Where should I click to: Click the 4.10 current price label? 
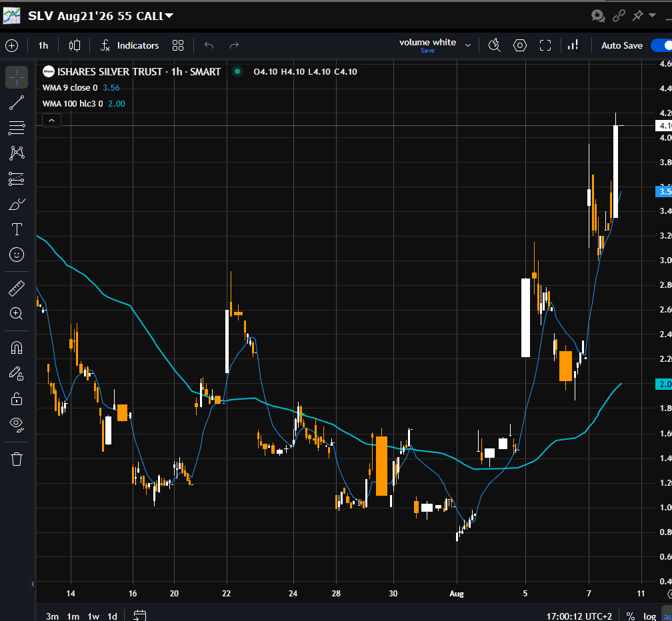coord(664,126)
